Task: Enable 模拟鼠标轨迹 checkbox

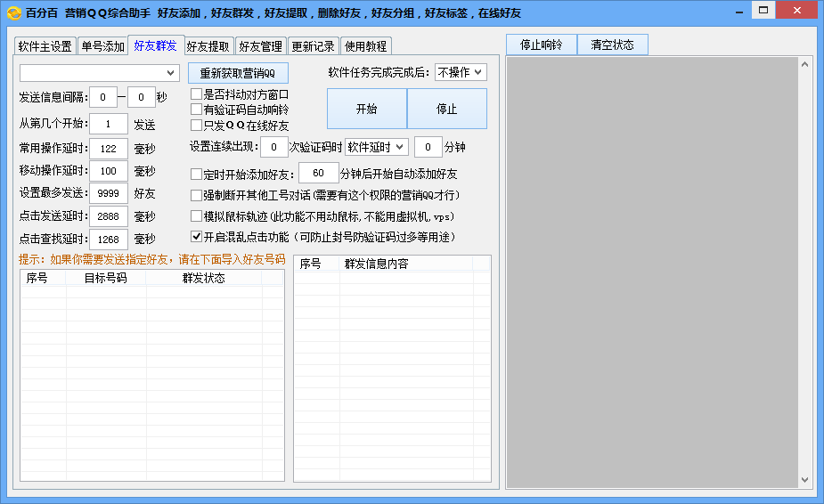Action: [x=196, y=216]
